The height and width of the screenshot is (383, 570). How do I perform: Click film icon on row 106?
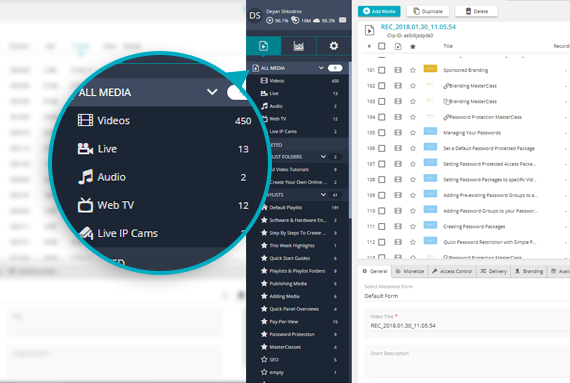(398, 148)
